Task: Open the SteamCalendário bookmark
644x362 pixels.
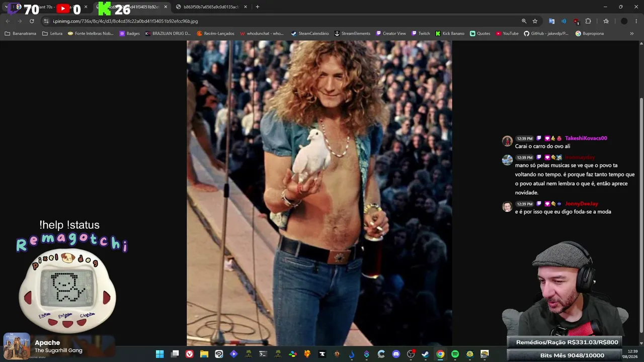Action: tap(310, 34)
